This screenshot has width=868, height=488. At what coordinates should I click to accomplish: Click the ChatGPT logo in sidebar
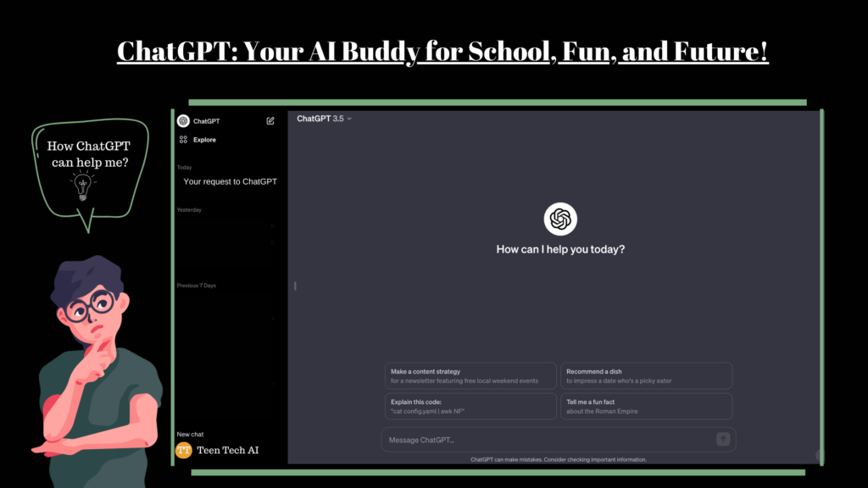(x=183, y=120)
